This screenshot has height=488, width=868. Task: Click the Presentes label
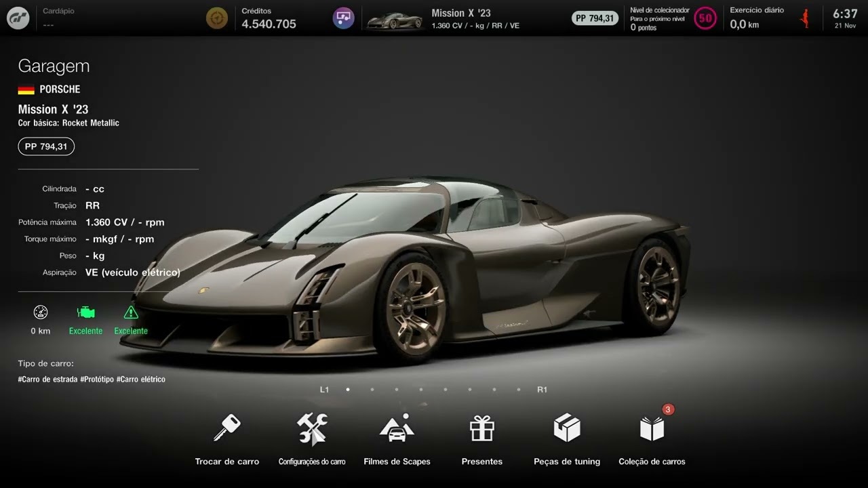[482, 462]
